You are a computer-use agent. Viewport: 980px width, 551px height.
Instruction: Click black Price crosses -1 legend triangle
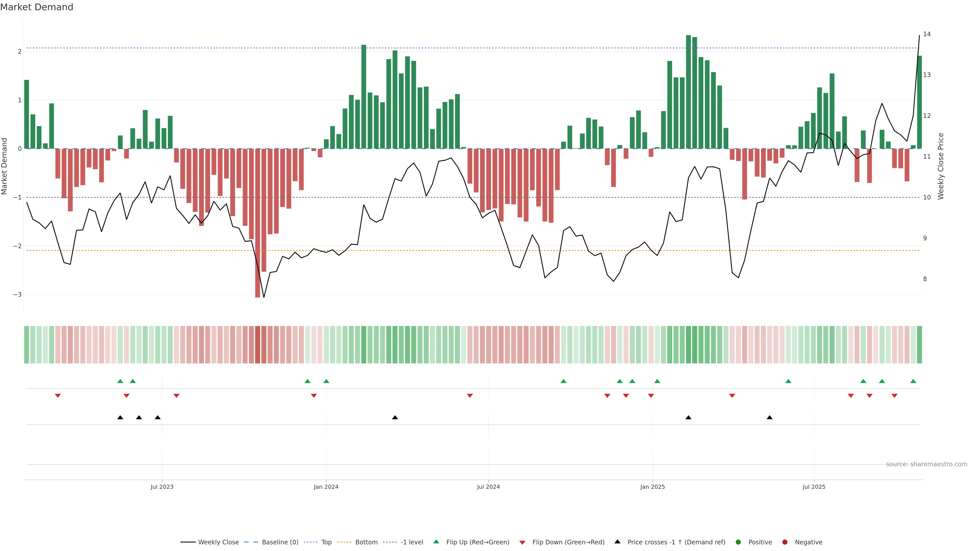(x=617, y=542)
